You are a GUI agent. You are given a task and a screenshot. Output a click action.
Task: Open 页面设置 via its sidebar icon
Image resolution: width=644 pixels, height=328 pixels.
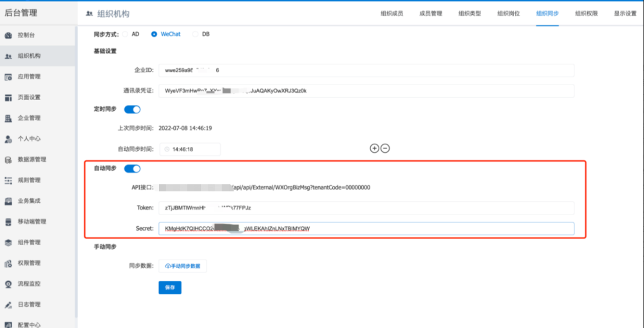point(8,97)
